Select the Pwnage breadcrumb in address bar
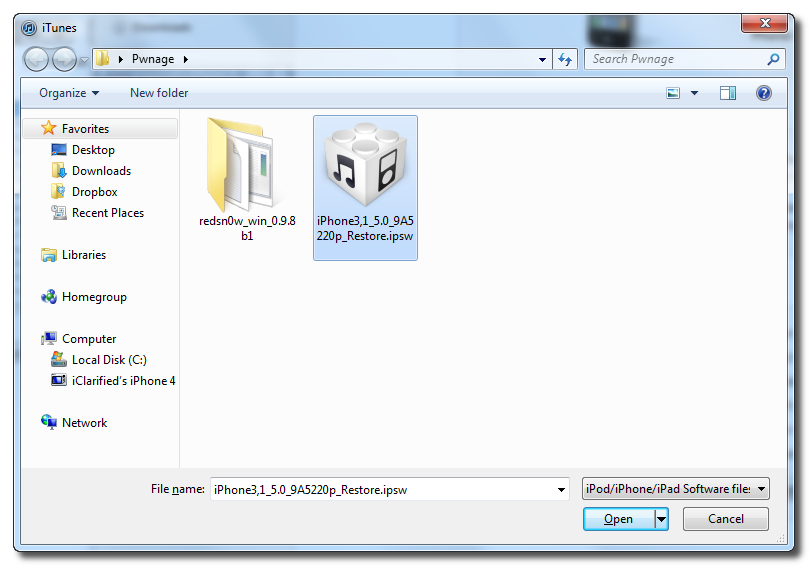This screenshot has height=566, width=809. [153, 59]
